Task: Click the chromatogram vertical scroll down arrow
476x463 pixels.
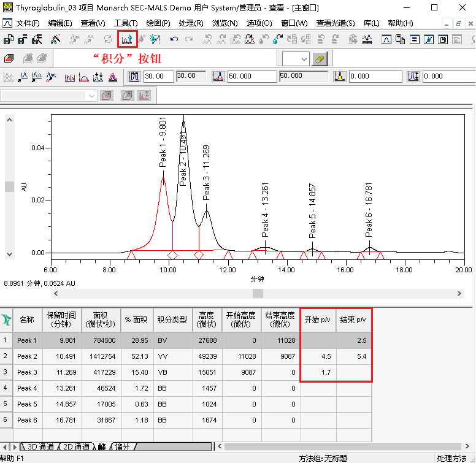Action: (9, 254)
